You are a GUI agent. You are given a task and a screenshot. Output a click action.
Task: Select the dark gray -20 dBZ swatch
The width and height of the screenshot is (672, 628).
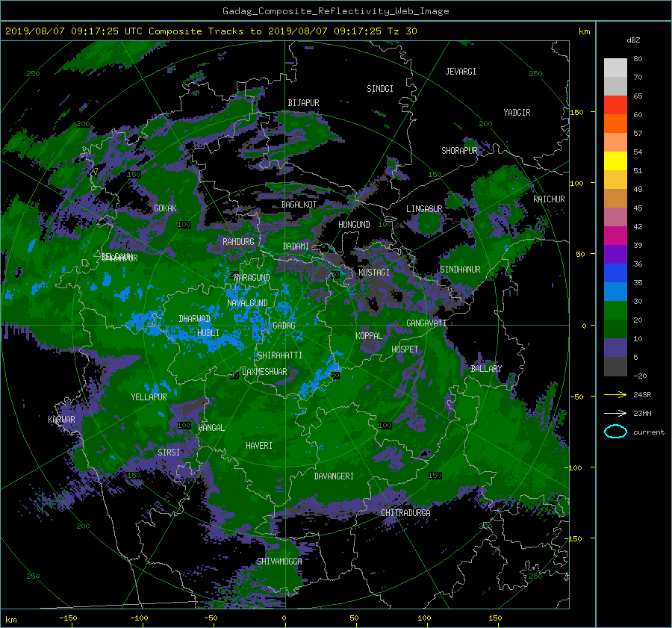click(615, 366)
